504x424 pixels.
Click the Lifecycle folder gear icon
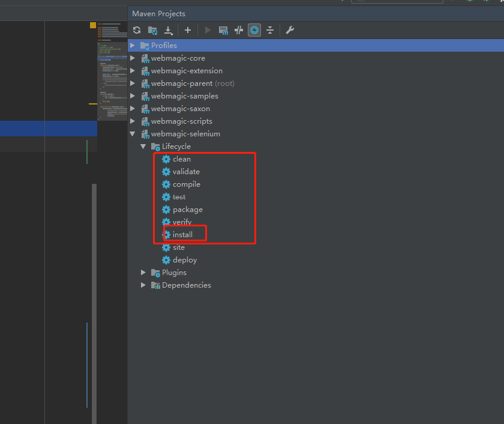(x=155, y=147)
